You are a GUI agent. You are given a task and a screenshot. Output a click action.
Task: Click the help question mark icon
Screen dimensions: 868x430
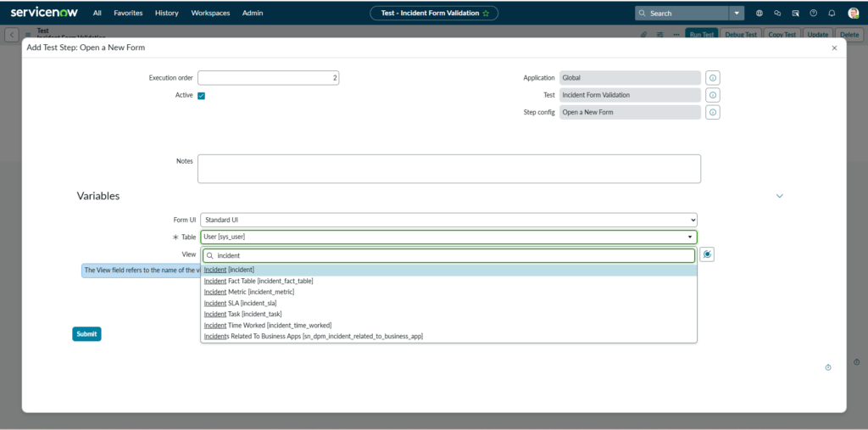pyautogui.click(x=814, y=14)
